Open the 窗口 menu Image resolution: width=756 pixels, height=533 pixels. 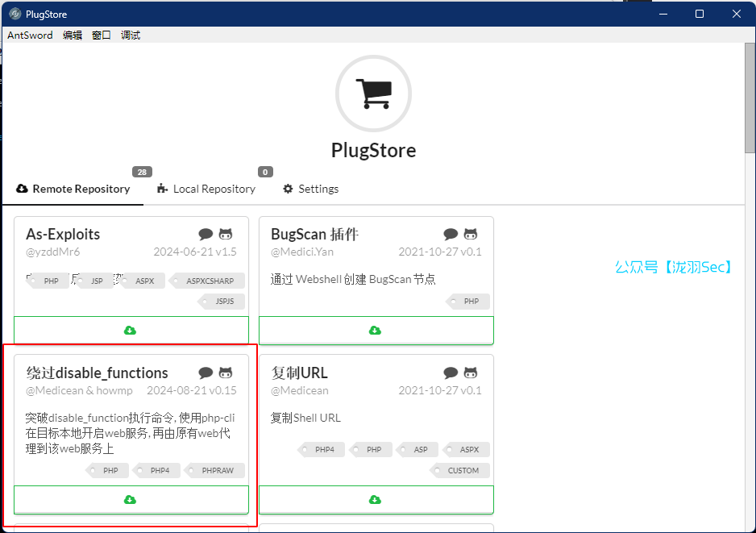pyautogui.click(x=102, y=35)
